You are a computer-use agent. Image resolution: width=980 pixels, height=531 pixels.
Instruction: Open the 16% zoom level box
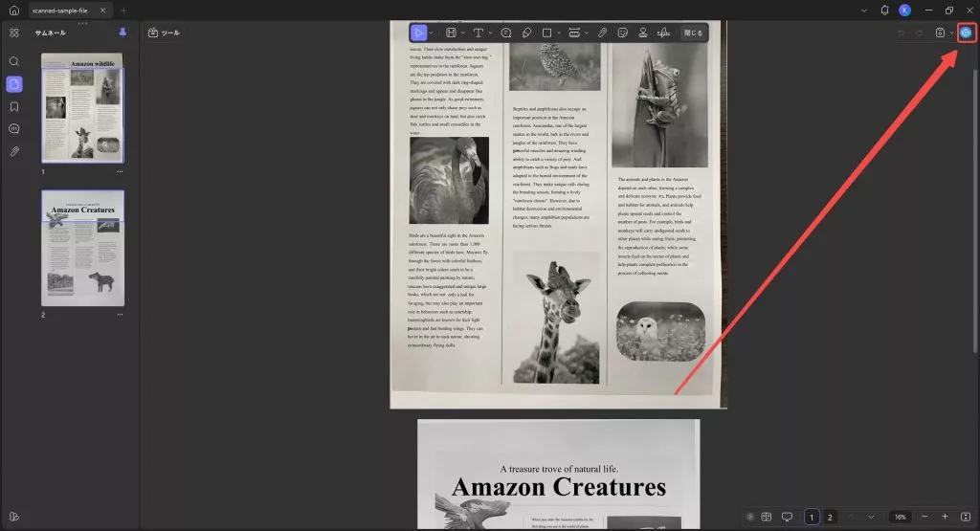coord(900,517)
